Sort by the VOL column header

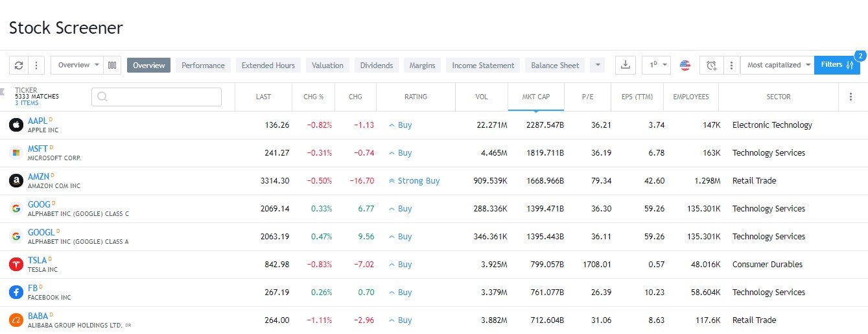point(482,97)
